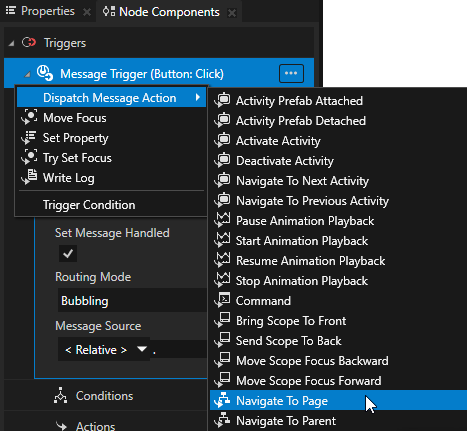467x431 pixels.
Task: Choose Move Focus from context menu
Action: 111,118
